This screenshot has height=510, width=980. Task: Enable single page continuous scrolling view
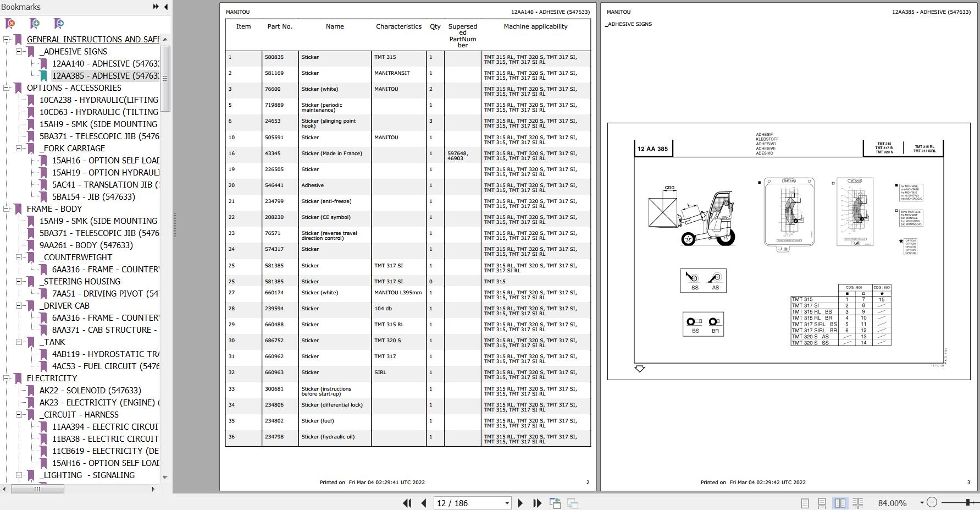pyautogui.click(x=822, y=503)
